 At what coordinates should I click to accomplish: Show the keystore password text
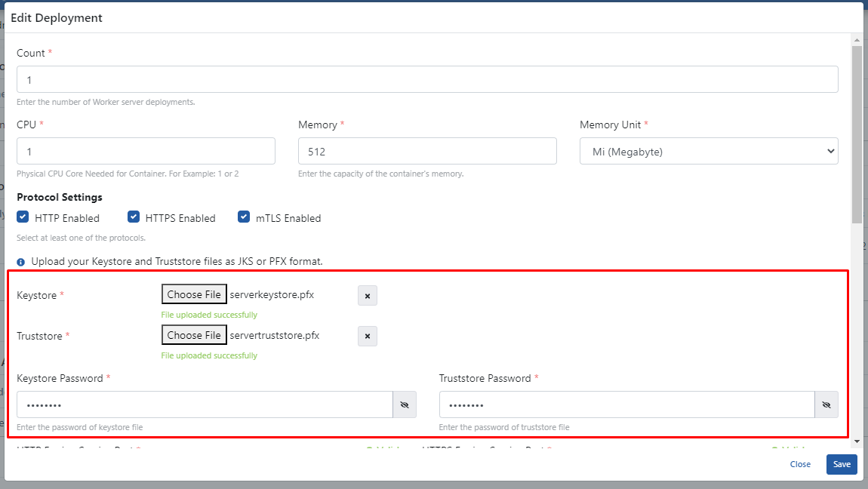coord(405,405)
